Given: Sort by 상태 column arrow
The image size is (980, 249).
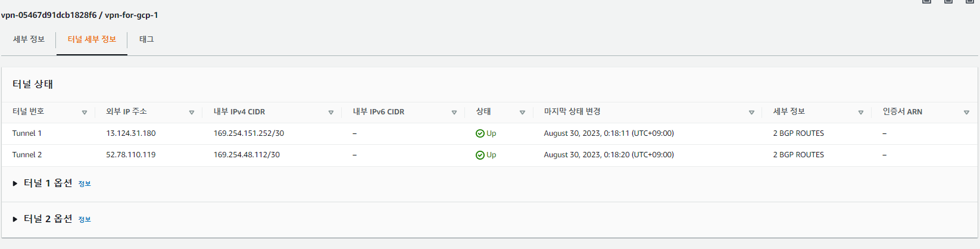Looking at the screenshot, I should tap(522, 113).
